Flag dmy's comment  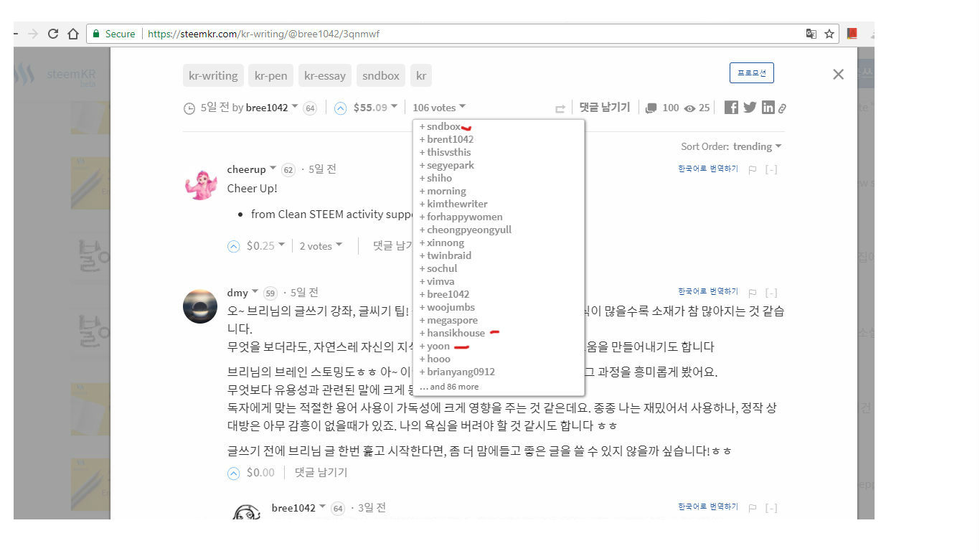click(752, 292)
